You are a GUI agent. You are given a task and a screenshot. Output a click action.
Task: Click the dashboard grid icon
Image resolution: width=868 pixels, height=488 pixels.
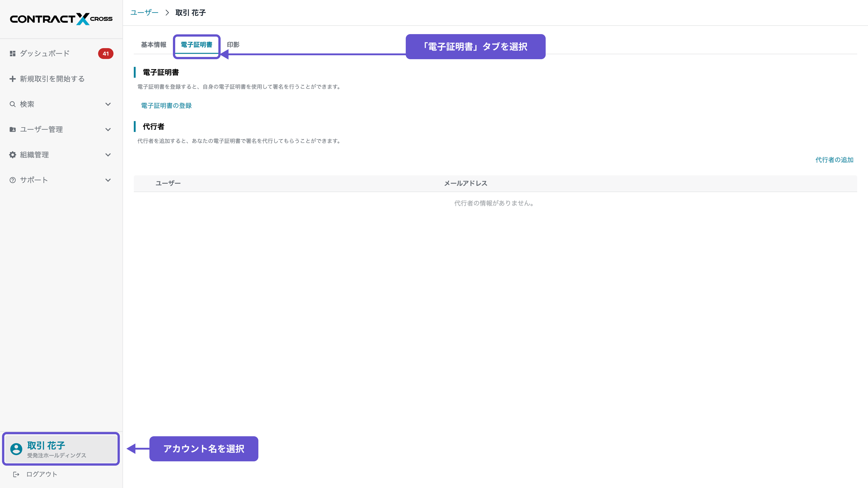coord(12,54)
